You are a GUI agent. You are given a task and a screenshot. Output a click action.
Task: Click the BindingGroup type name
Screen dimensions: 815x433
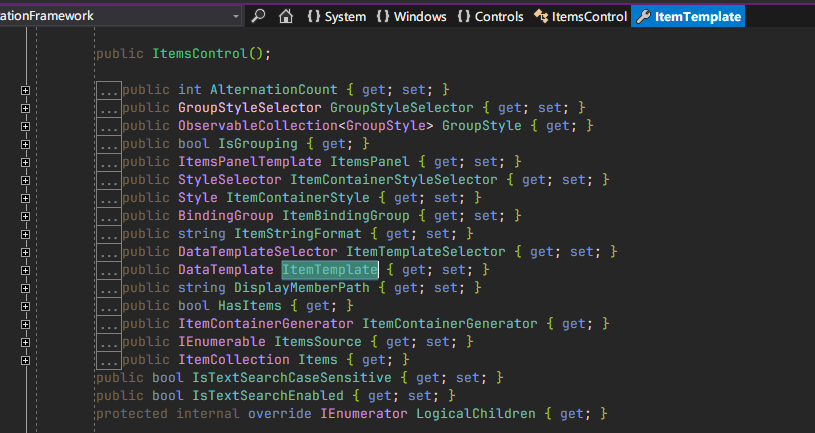point(226,216)
